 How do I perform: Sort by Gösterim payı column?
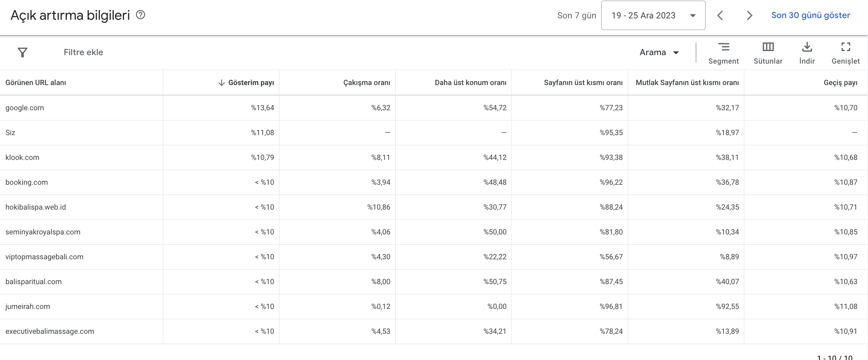coord(246,83)
